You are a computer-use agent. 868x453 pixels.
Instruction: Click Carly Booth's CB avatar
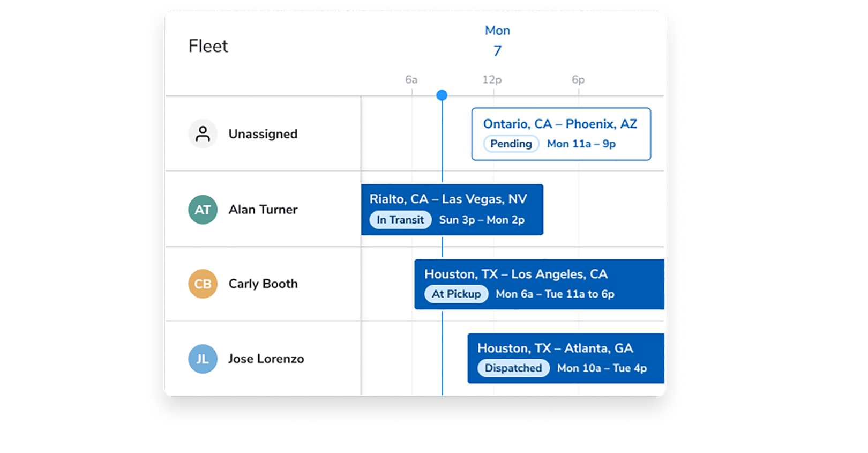[x=203, y=284]
